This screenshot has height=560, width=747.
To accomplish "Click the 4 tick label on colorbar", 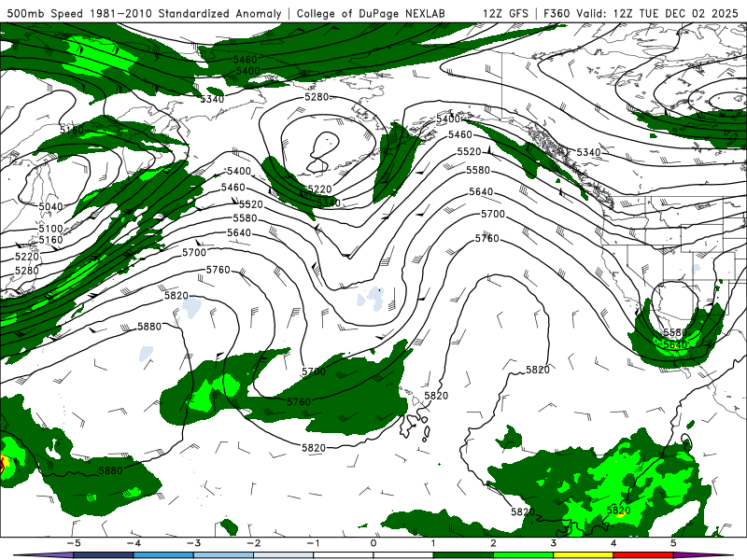I will tap(613, 543).
